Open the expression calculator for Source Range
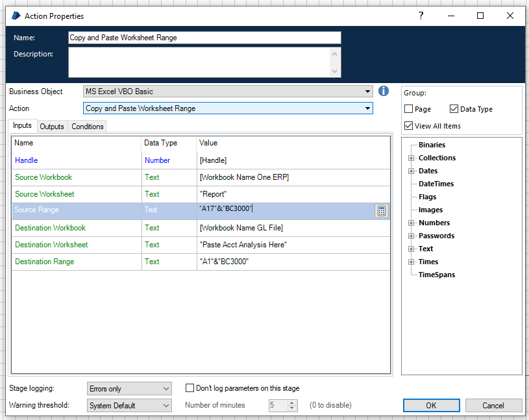Image resolution: width=529 pixels, height=420 pixels. tap(382, 210)
